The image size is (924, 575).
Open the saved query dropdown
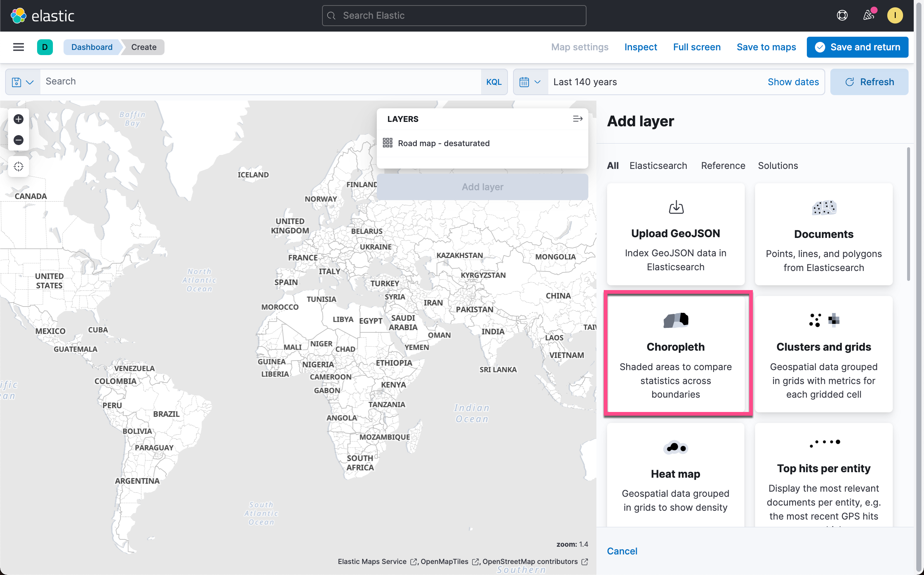22,82
